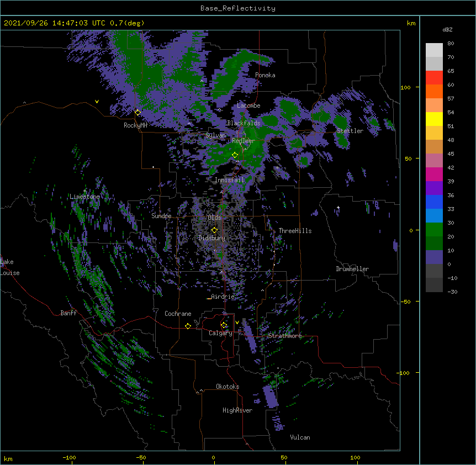Click the yellow marker inside Calgary boundary

coord(224,325)
